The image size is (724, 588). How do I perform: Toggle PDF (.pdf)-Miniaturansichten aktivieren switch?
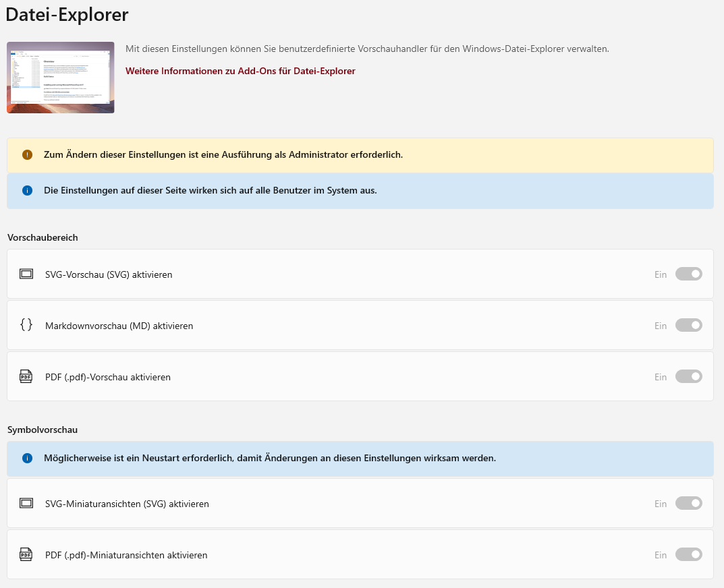[x=688, y=554]
